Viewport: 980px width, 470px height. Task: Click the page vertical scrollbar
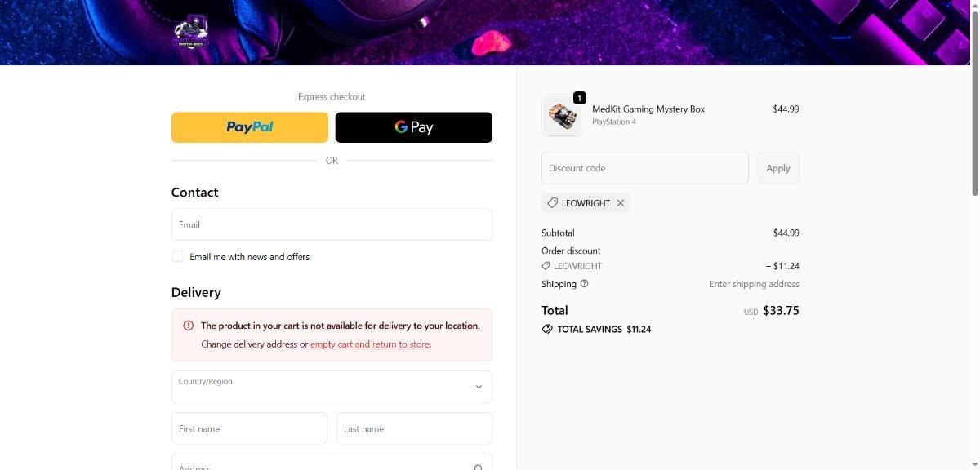click(974, 98)
